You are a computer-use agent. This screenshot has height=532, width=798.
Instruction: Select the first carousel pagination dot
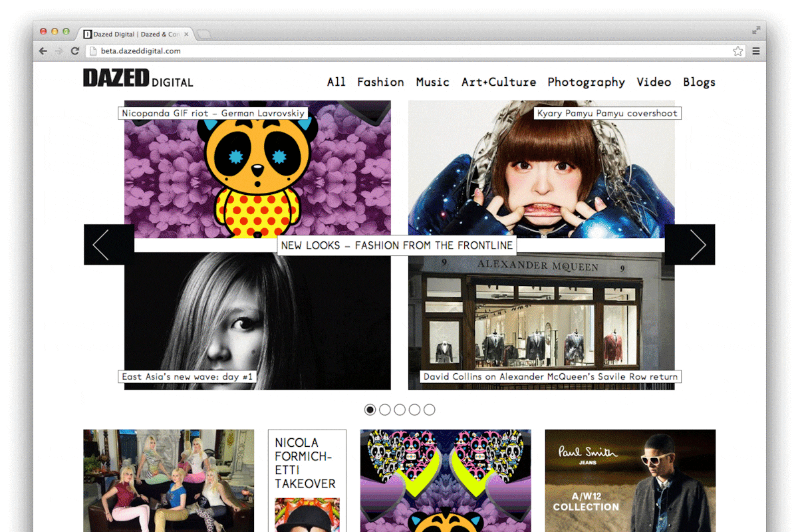point(370,410)
